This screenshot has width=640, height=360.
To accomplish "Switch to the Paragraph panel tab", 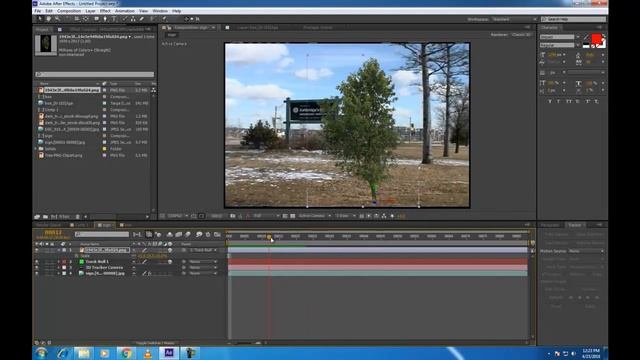I will pyautogui.click(x=550, y=225).
